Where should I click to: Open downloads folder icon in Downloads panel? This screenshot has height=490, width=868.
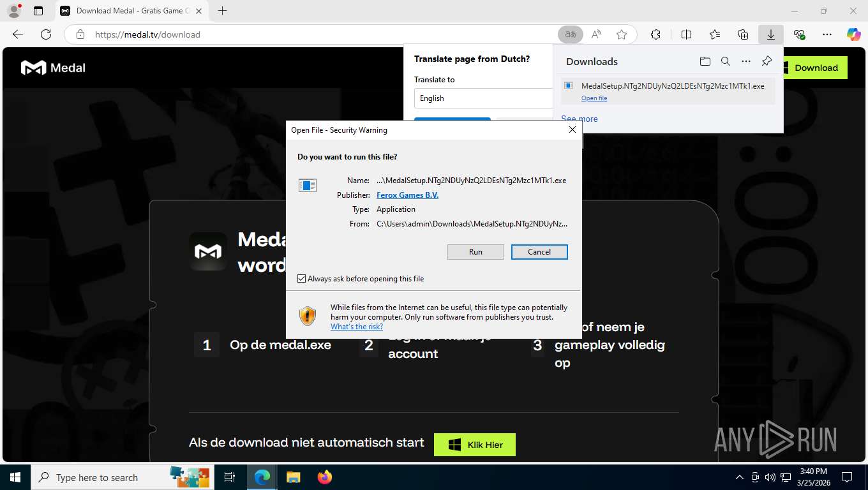pos(705,61)
